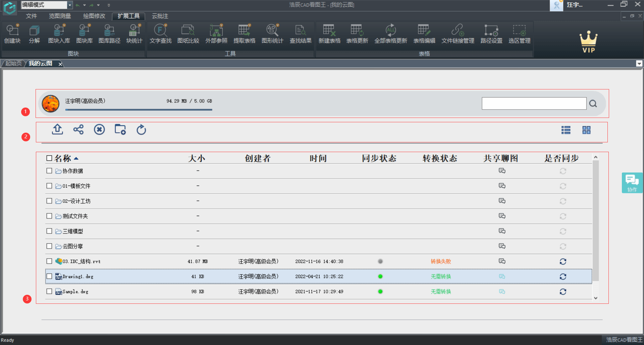The image size is (644, 345).
Task: Switch to the 起始页 document tab
Action: [13, 63]
